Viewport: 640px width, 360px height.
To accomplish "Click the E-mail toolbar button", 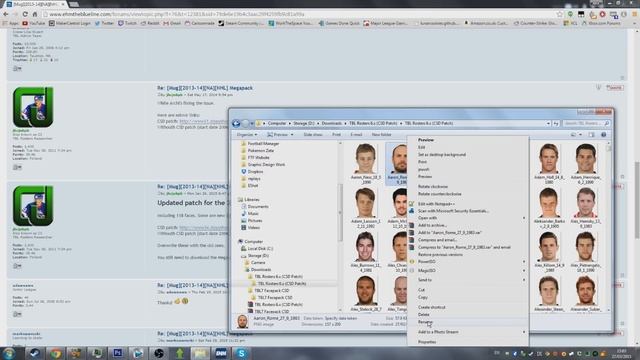I will pos(356,135).
